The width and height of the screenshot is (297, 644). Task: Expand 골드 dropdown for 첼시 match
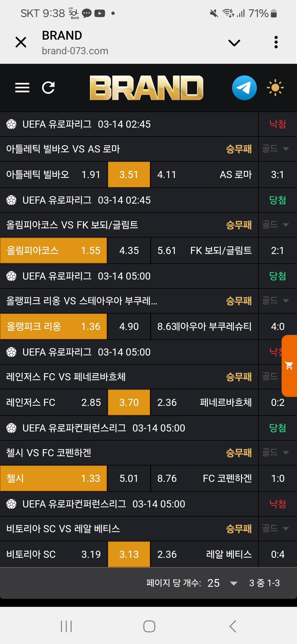pos(276,452)
